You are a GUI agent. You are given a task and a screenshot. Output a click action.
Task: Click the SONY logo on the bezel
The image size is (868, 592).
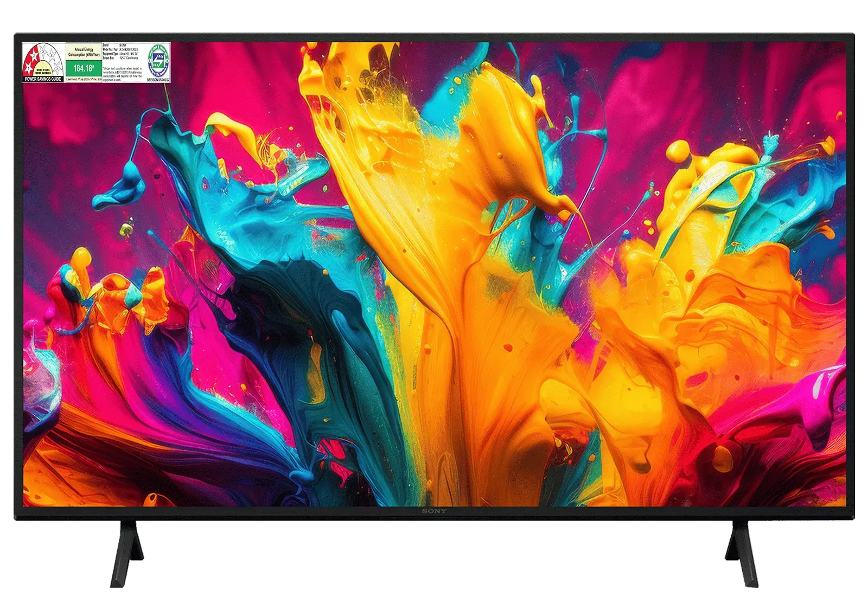(x=434, y=512)
